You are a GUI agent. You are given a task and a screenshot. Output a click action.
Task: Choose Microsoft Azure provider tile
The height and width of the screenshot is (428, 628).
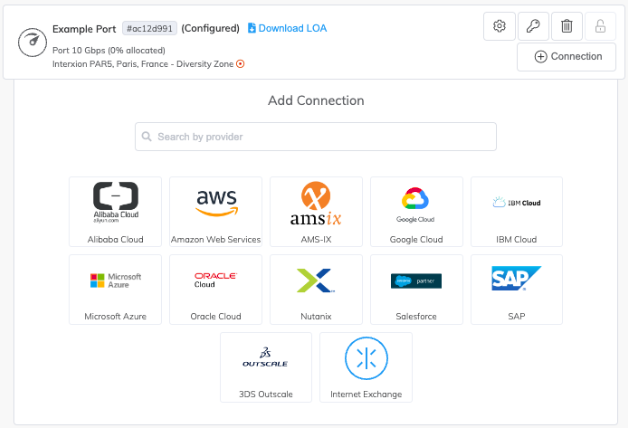pos(116,289)
